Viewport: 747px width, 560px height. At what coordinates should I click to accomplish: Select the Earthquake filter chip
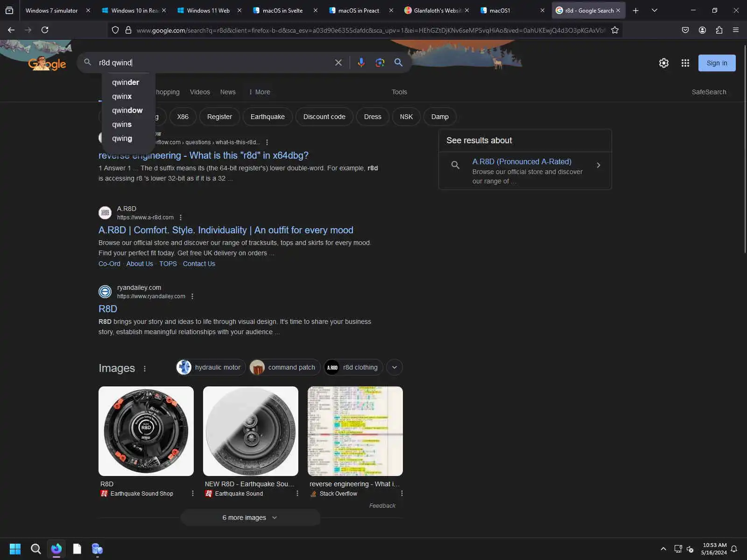click(x=268, y=117)
